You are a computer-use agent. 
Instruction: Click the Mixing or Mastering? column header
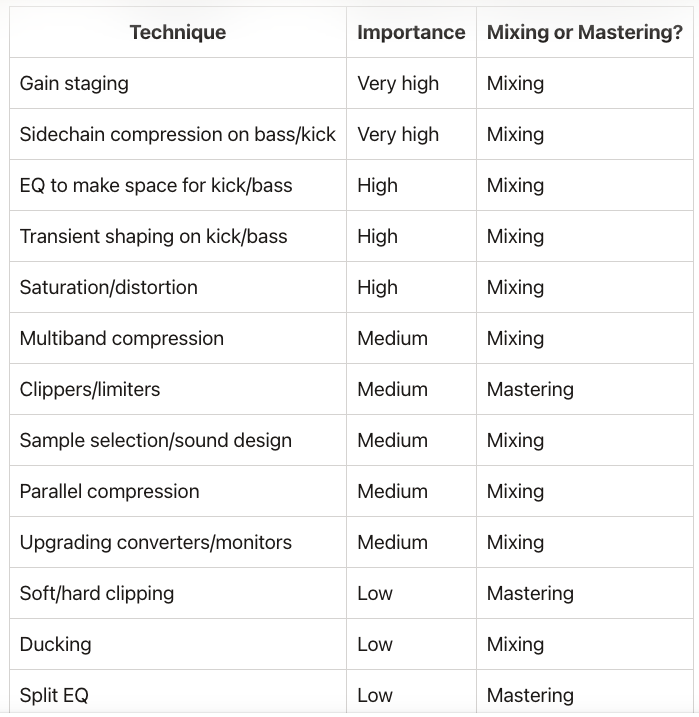point(585,32)
